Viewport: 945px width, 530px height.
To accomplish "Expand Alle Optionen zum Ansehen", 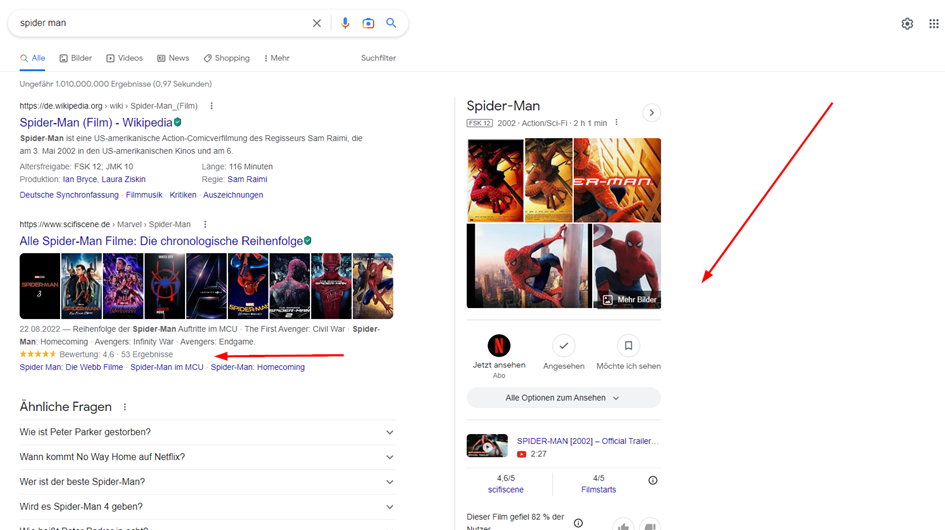I will [563, 398].
